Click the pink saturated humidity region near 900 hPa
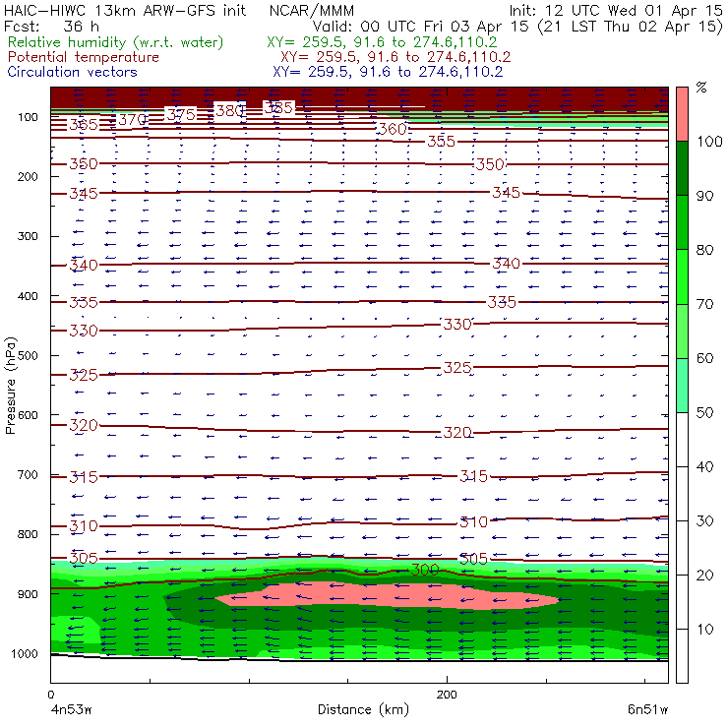728x728 pixels. pyautogui.click(x=388, y=595)
